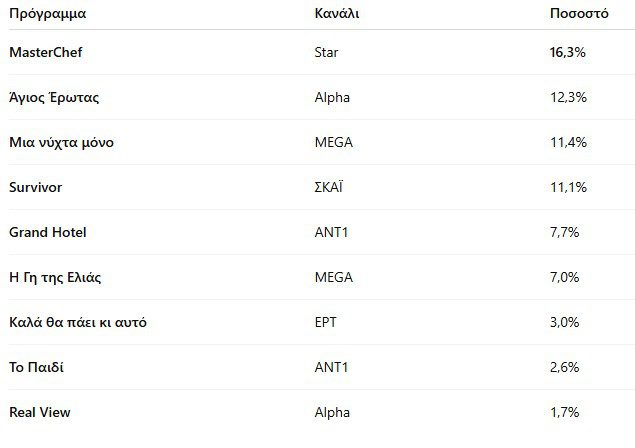This screenshot has width=635, height=448.
Task: Select the 12,3% percentage cell
Action: (x=567, y=97)
